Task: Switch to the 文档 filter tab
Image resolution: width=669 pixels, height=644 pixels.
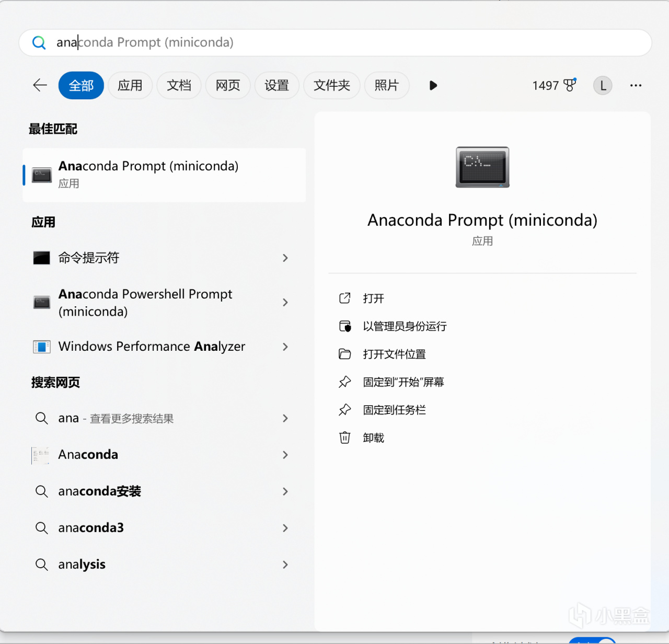Action: click(179, 85)
